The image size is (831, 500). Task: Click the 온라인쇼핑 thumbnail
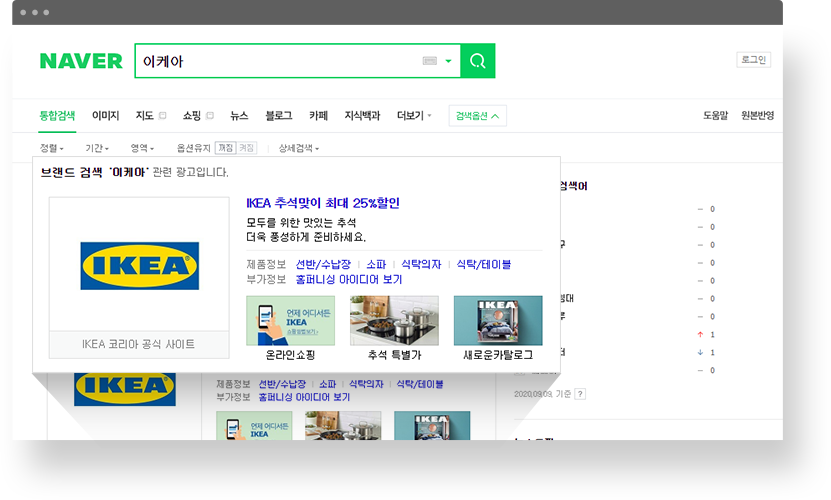coord(290,321)
